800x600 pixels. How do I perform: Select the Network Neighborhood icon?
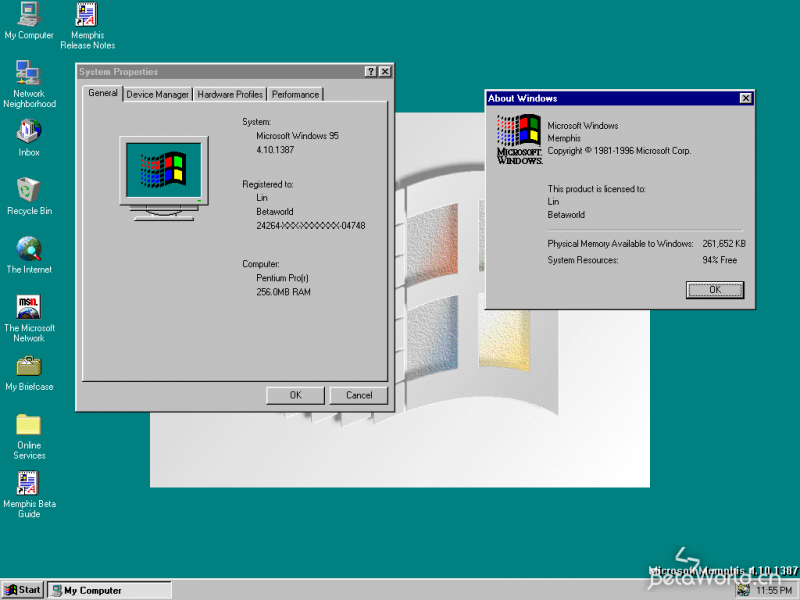pos(28,73)
